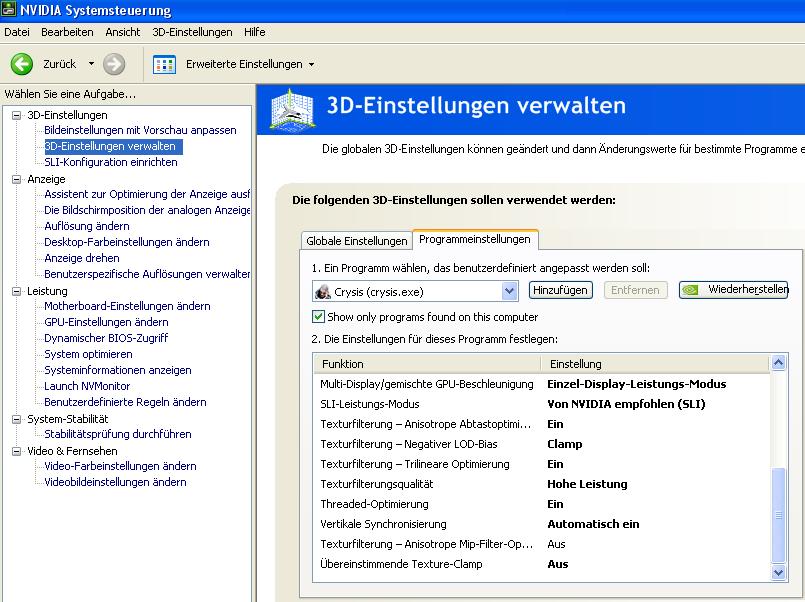
Task: Select the Threaded-Optimierung row
Action: [542, 504]
